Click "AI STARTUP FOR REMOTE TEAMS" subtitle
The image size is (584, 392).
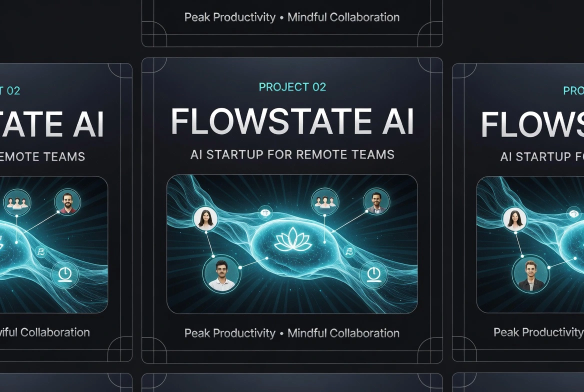point(292,154)
